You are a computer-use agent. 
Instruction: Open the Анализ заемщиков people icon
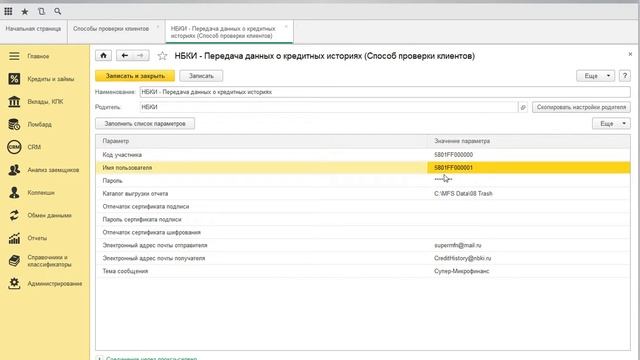tap(14, 170)
